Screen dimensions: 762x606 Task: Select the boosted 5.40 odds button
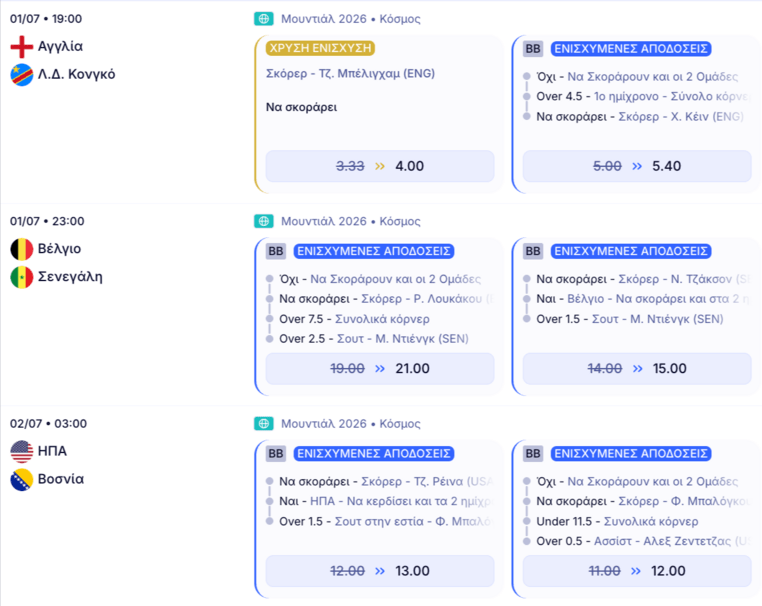[637, 166]
